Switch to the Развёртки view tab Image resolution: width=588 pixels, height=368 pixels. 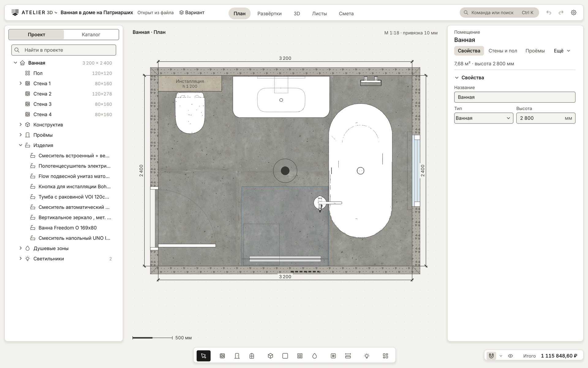click(x=269, y=13)
